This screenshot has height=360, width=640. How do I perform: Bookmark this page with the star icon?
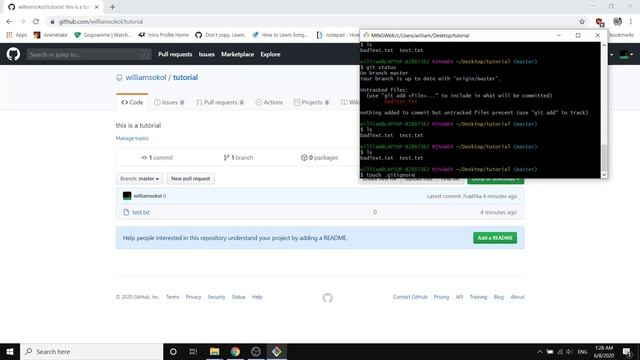pyautogui.click(x=582, y=22)
